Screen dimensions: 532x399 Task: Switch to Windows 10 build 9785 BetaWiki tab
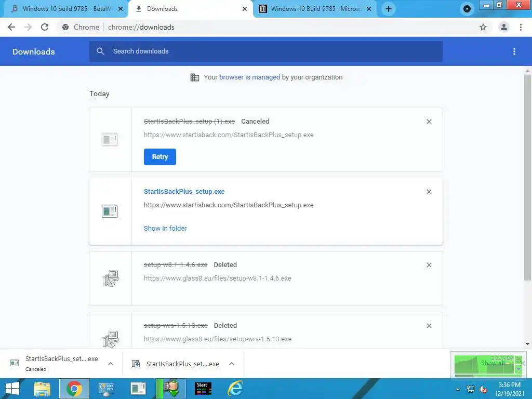64,9
